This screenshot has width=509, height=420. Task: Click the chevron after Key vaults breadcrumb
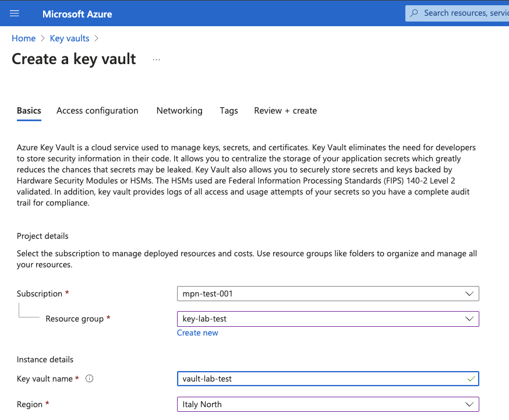[96, 38]
